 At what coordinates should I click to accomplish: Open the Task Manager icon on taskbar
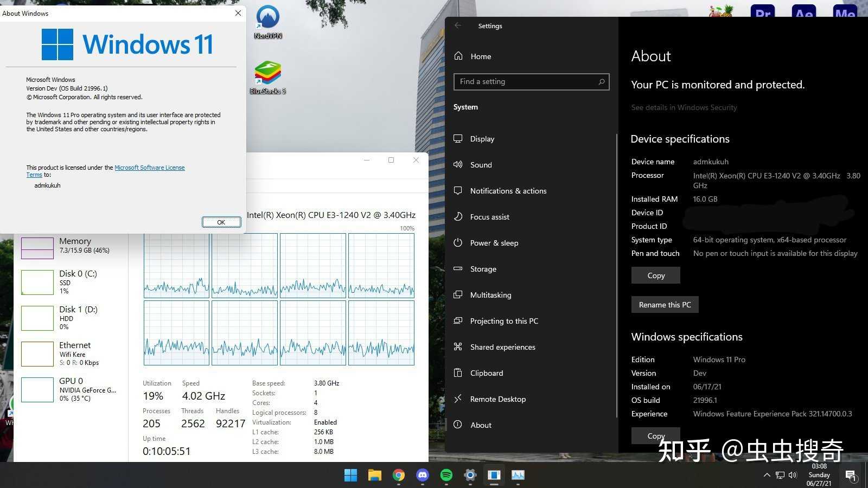(518, 476)
